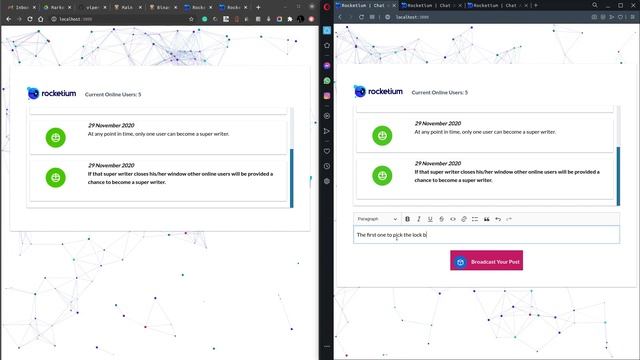The image size is (640, 360).
Task: Click the inline code icon in the editor toolbar
Action: pyautogui.click(x=453, y=219)
